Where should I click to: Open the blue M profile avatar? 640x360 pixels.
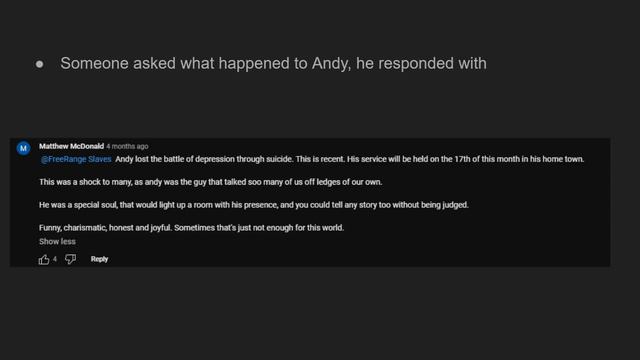pos(23,148)
